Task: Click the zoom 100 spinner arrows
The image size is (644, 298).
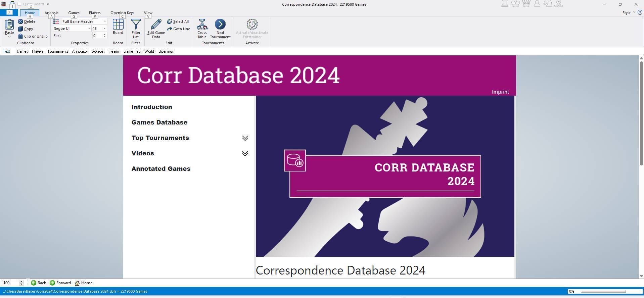Action: (x=21, y=283)
